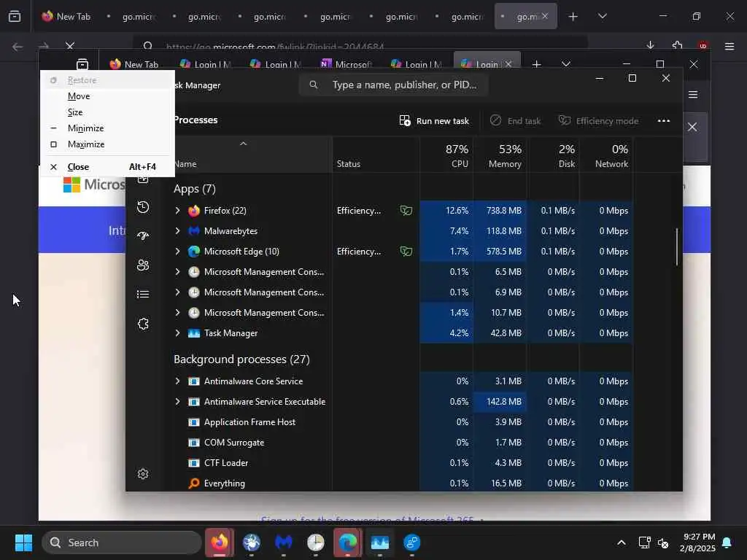747x560 pixels.
Task: Open Startup apps gauge icon in sidebar
Action: coord(143,236)
